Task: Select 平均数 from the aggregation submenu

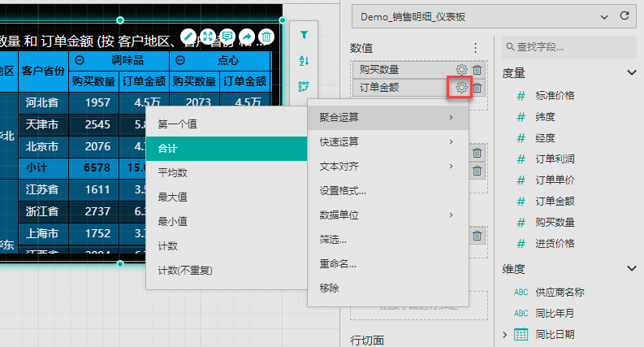Action: click(173, 172)
